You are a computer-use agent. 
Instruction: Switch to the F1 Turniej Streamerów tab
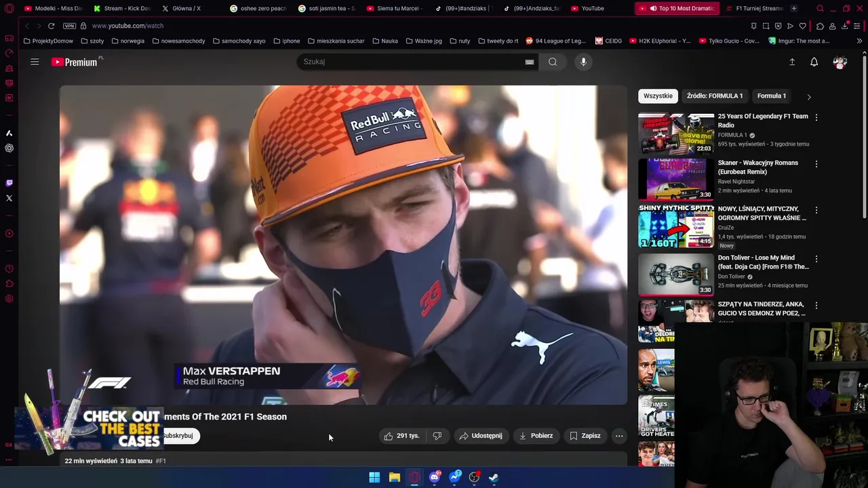point(754,8)
